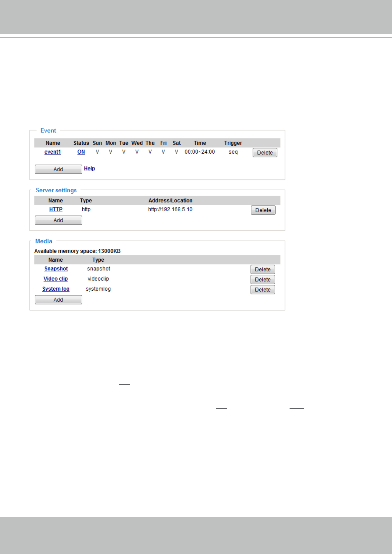Image resolution: width=392 pixels, height=554 pixels.
Task: Click the http type cell in Server settings
Action: pyautogui.click(x=86, y=209)
